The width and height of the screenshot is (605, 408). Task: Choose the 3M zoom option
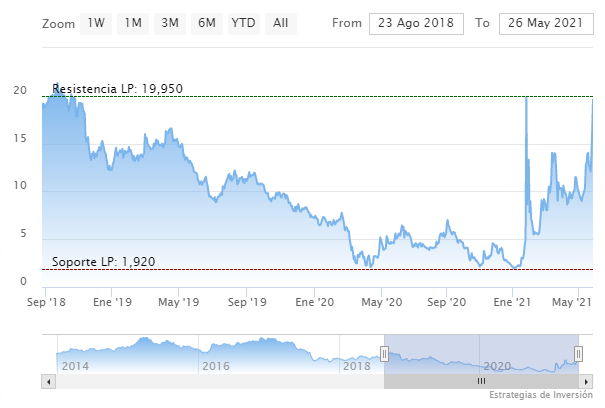tap(170, 22)
